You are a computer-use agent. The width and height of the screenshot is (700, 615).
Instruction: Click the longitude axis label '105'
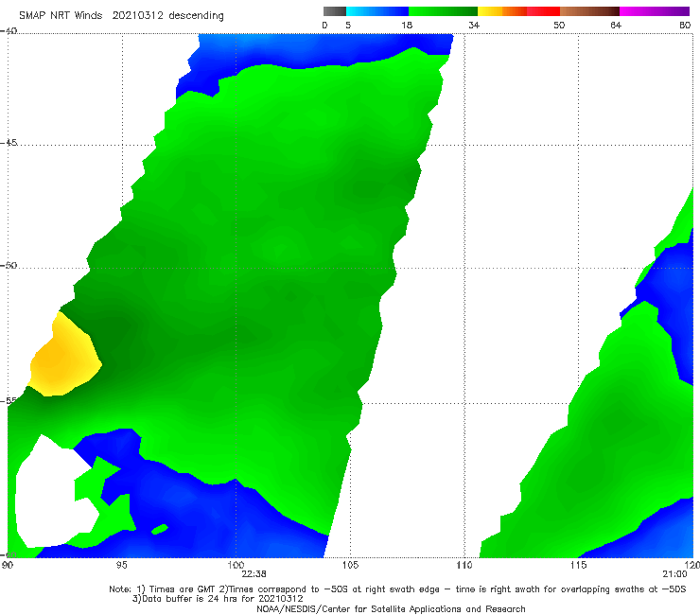click(x=350, y=565)
